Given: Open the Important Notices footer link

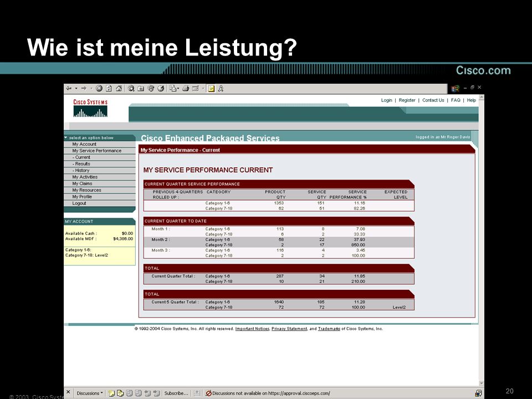Looking at the screenshot, I should click(x=252, y=329).
